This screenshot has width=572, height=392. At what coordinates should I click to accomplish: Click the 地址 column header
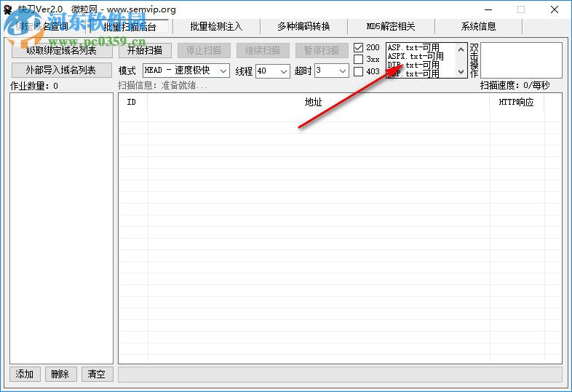click(x=318, y=102)
